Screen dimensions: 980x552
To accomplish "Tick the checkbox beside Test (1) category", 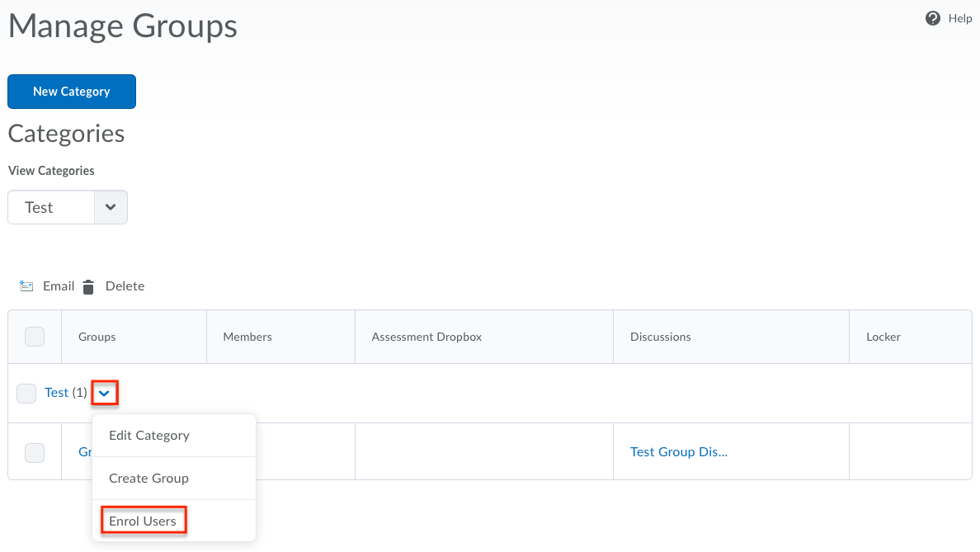I will click(26, 394).
